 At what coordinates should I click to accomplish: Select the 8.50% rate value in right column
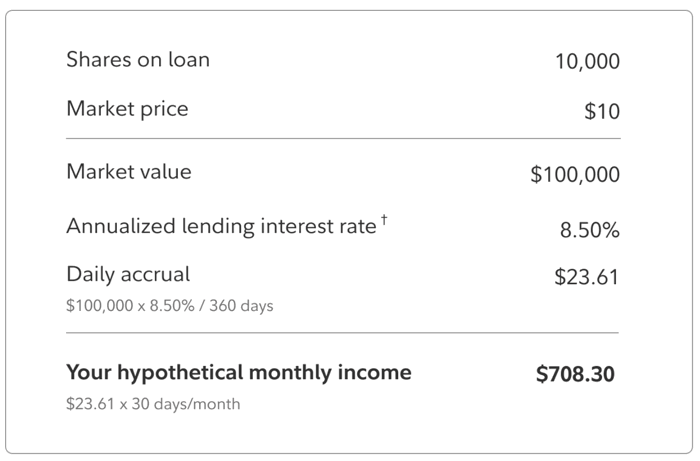(x=590, y=231)
